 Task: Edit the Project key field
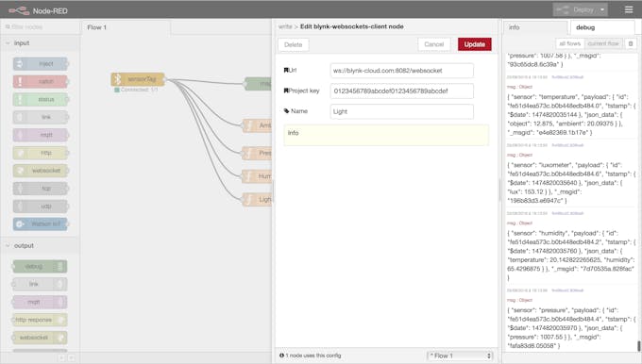coord(401,91)
